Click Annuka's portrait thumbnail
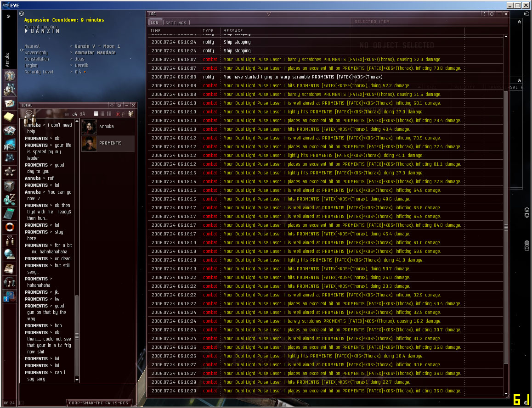Screen dimensions: 532x408 (89, 127)
